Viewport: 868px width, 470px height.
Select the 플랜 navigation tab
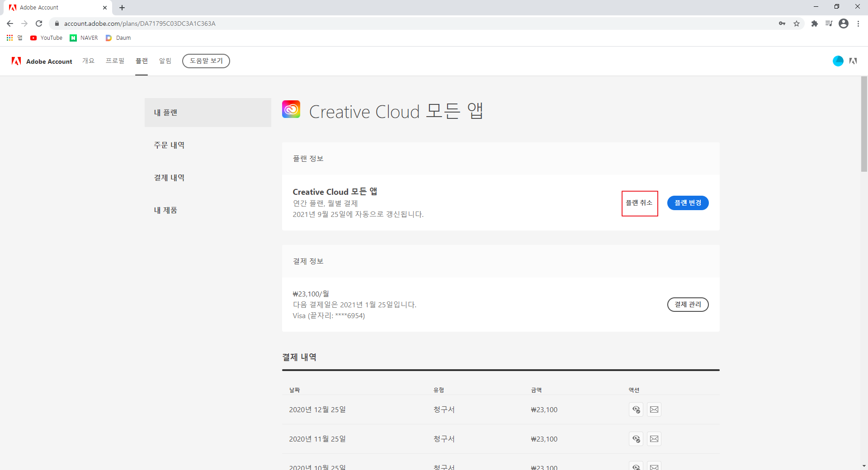coord(142,61)
